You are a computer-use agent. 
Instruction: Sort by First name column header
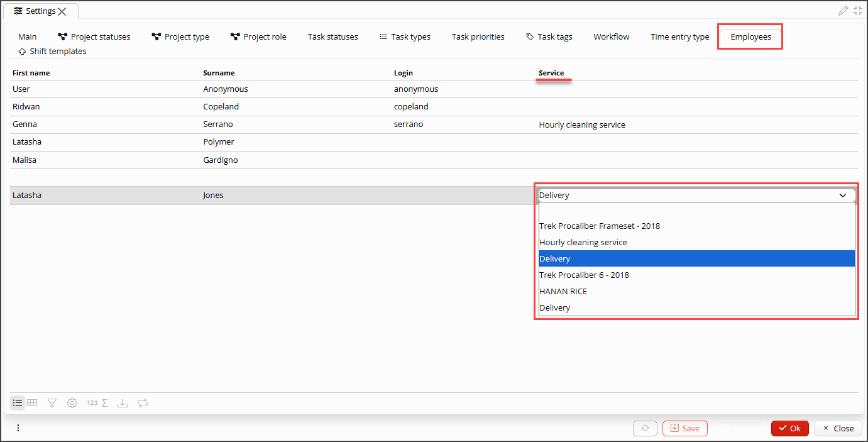tap(31, 73)
